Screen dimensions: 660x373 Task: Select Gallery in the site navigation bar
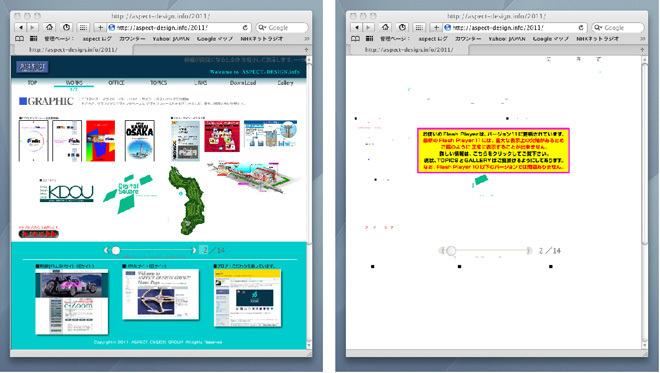(285, 83)
